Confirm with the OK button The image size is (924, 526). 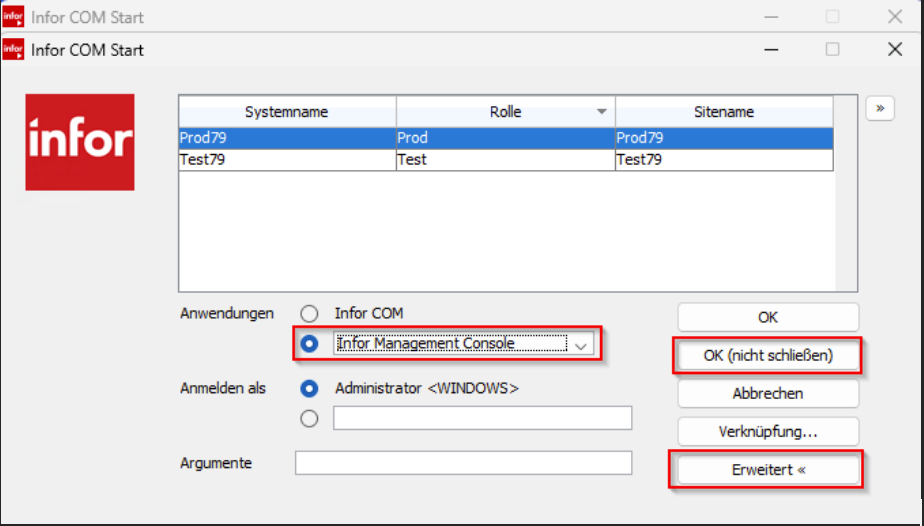(x=768, y=317)
